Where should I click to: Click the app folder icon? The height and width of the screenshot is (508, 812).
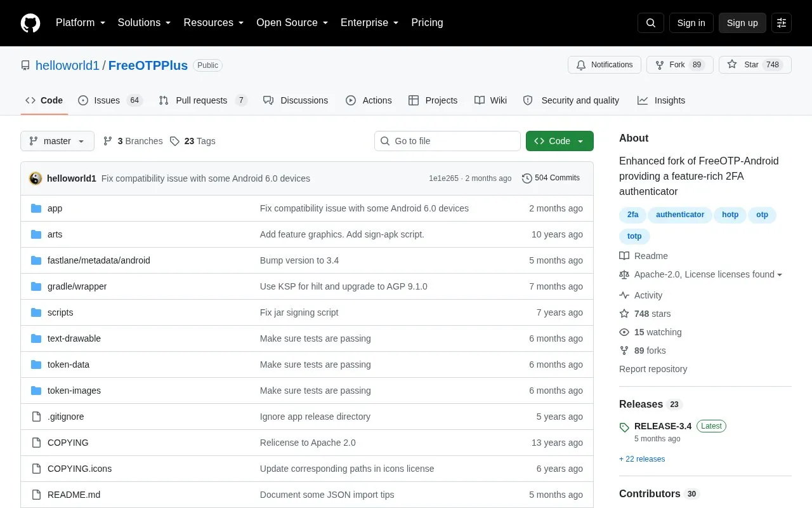[x=36, y=208]
